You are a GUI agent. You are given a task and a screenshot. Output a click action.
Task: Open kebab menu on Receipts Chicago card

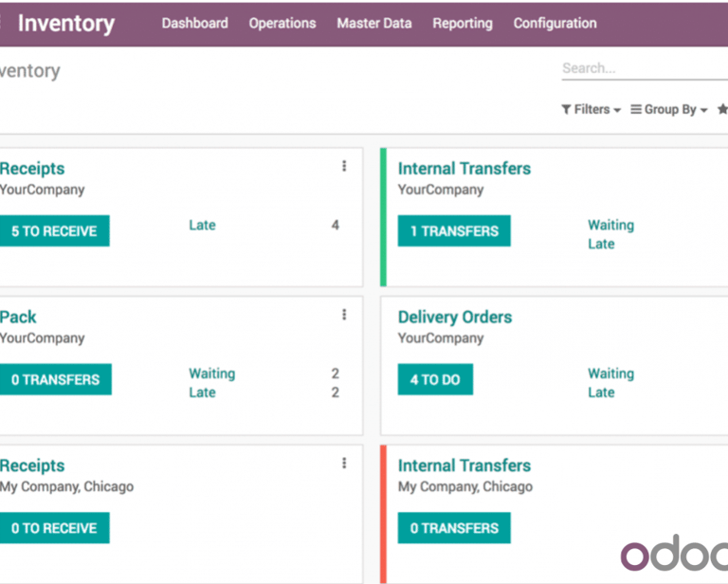(x=344, y=464)
